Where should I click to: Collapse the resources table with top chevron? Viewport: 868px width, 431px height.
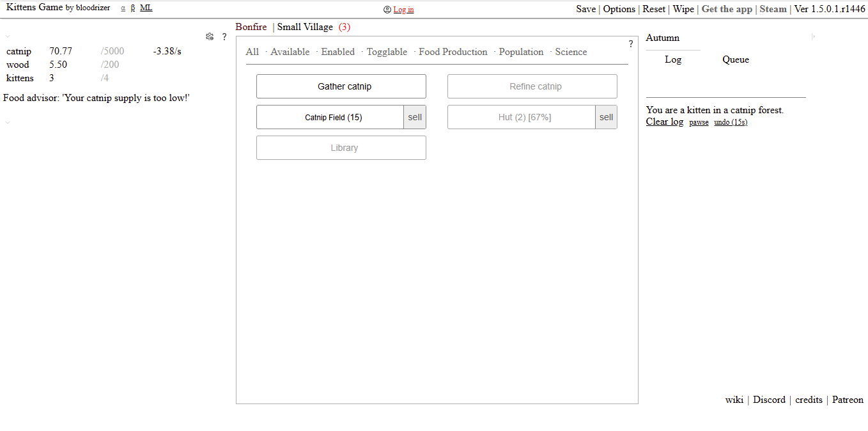click(8, 37)
